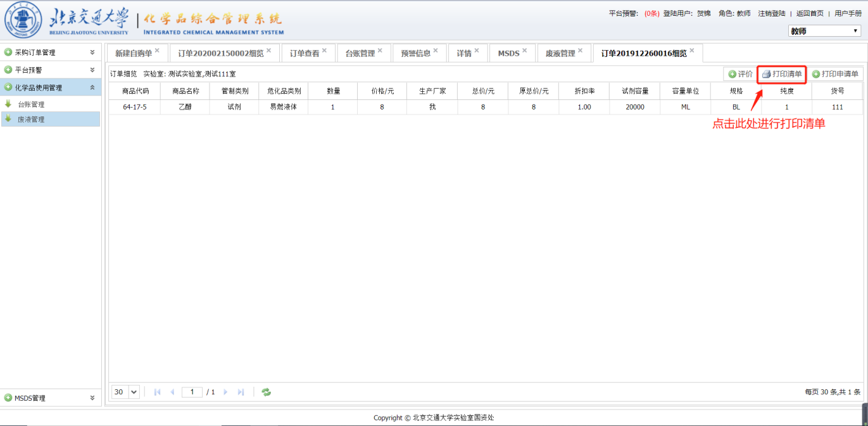Click the refresh icon in pagination bar
868x426 pixels.
(267, 392)
